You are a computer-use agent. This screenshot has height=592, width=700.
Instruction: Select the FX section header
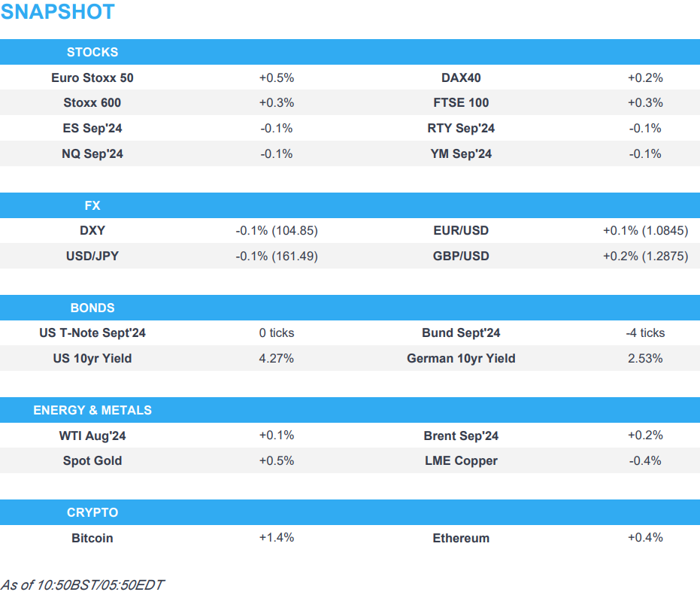coord(92,205)
